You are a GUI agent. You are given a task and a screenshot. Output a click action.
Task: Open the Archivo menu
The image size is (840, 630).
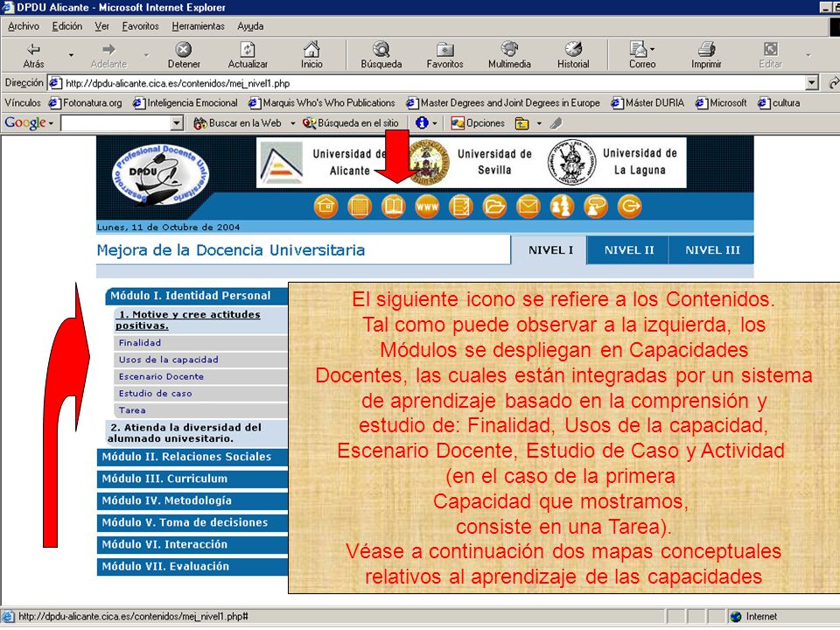click(24, 26)
